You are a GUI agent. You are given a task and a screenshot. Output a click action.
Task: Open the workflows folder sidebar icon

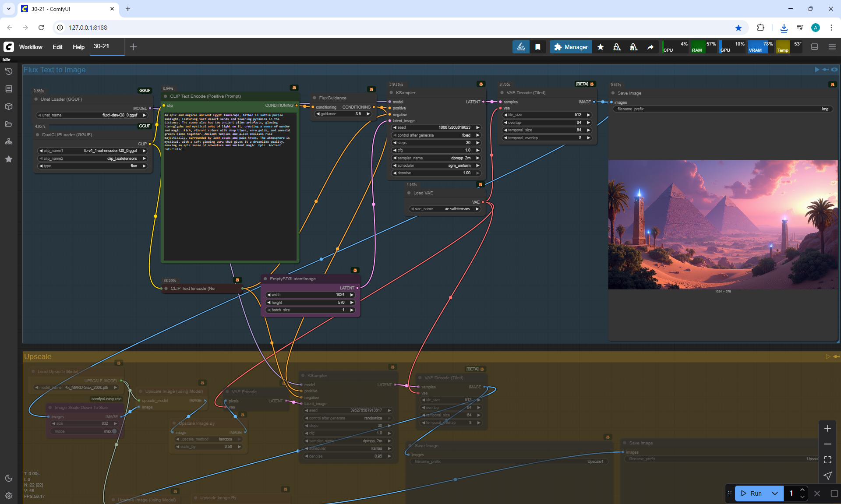tap(8, 124)
